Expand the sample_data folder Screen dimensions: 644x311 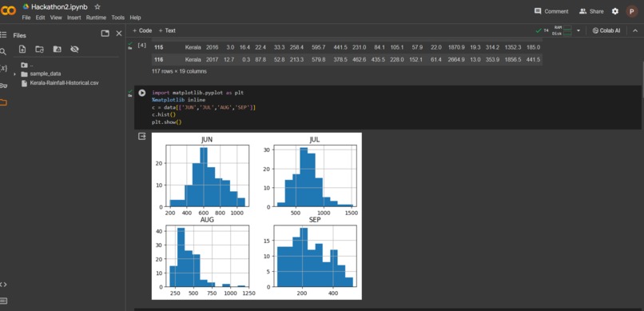pos(15,74)
